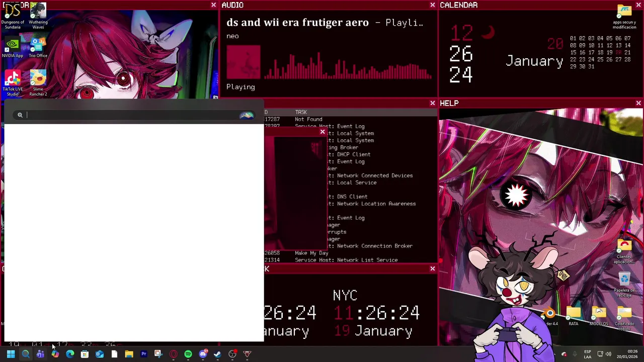Open the apps secun y modificacion folder
Image resolution: width=644 pixels, height=362 pixels.
click(x=624, y=17)
